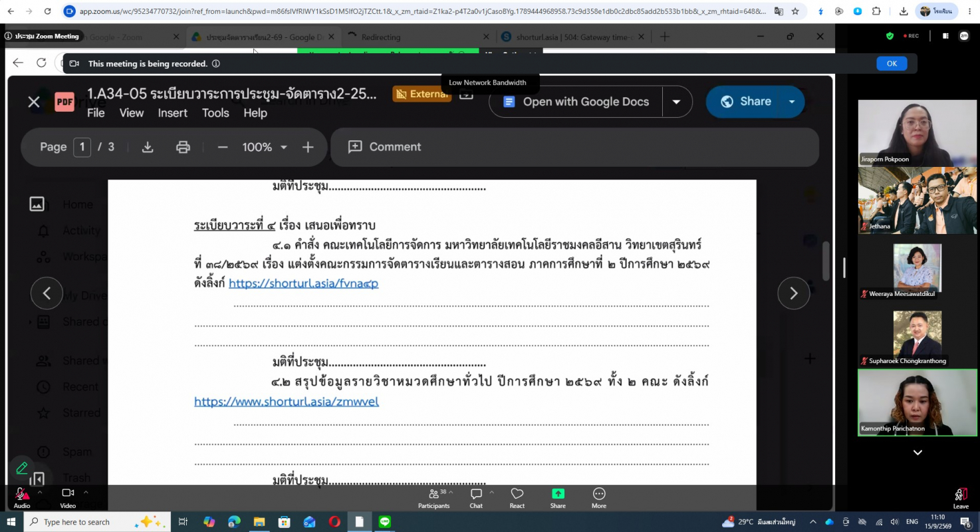
Task: Switch to the Redirecting tab
Action: click(x=418, y=37)
